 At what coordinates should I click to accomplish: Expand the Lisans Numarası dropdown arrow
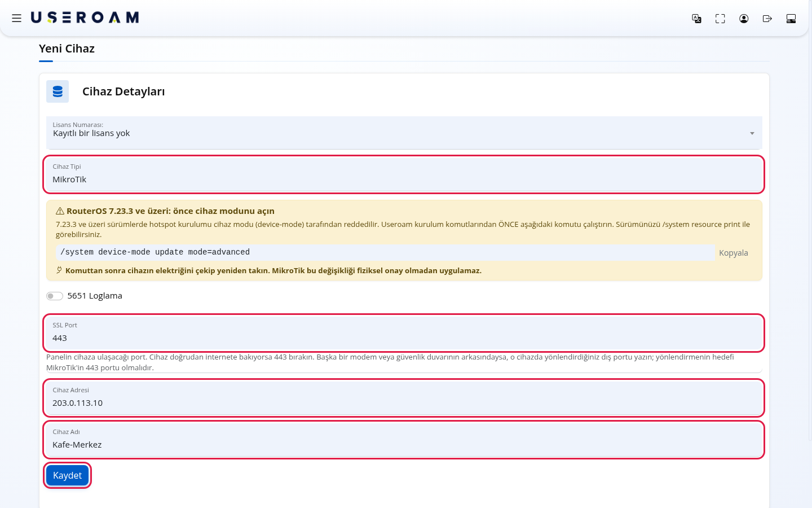[752, 133]
